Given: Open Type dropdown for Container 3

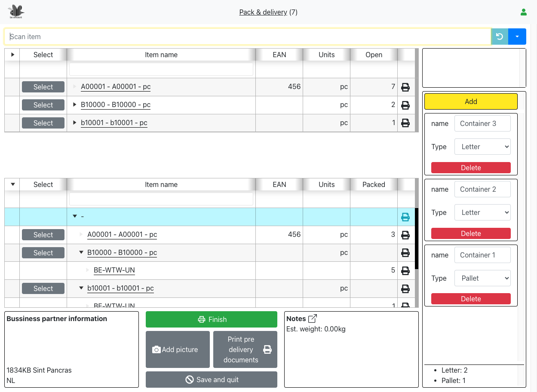Looking at the screenshot, I should pos(482,147).
